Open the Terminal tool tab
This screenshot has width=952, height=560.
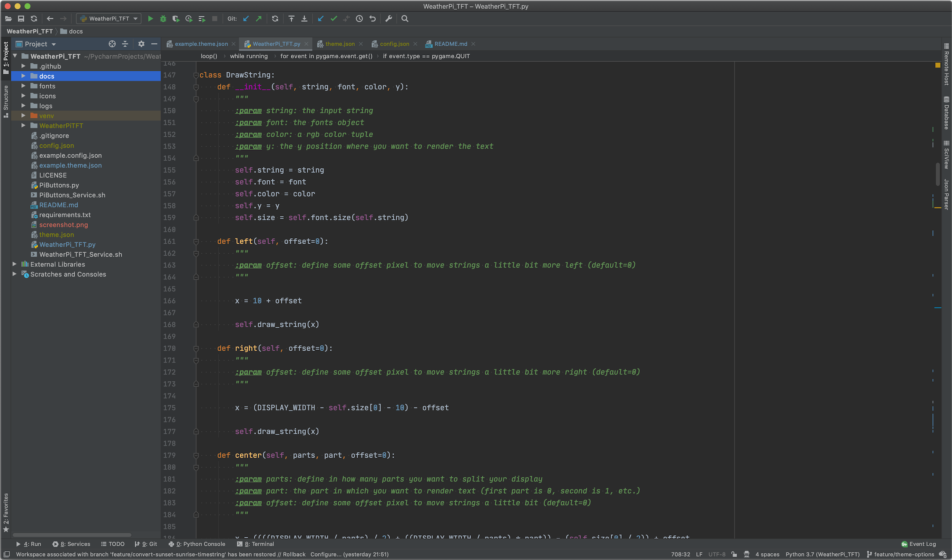pos(255,544)
